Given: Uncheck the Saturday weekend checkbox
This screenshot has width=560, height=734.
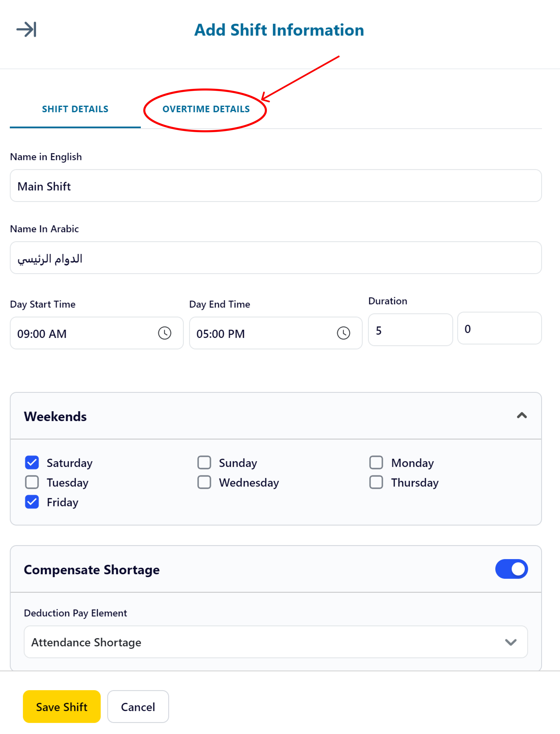Looking at the screenshot, I should (32, 463).
